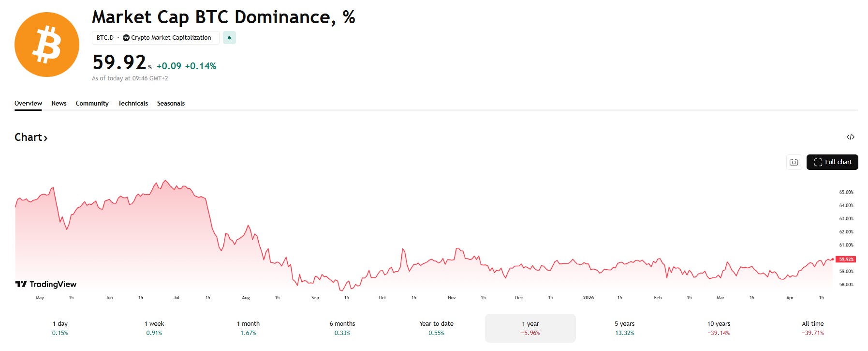Click the TradingView logo on the chart
Image resolution: width=868 pixels, height=351 pixels.
(46, 284)
